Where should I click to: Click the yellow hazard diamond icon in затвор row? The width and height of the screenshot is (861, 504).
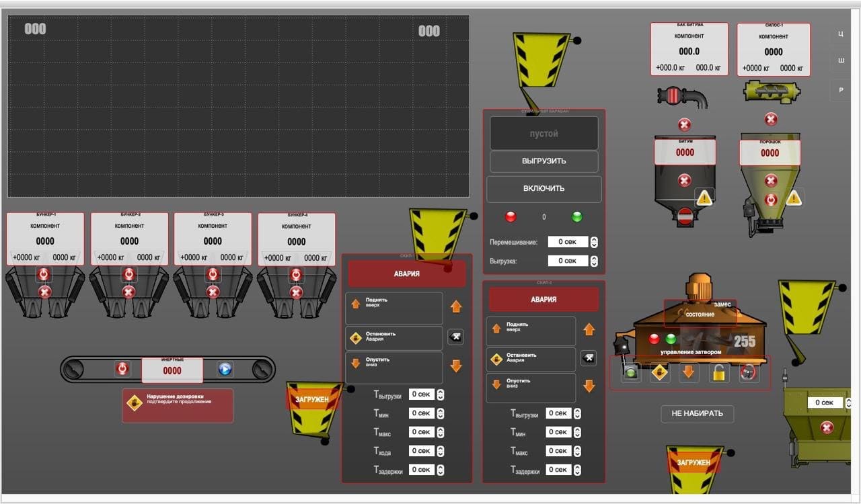point(659,372)
